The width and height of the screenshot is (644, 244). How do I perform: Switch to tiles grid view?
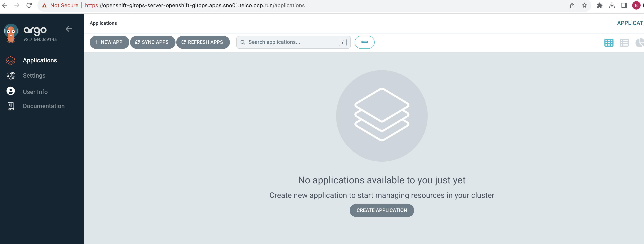pos(609,43)
